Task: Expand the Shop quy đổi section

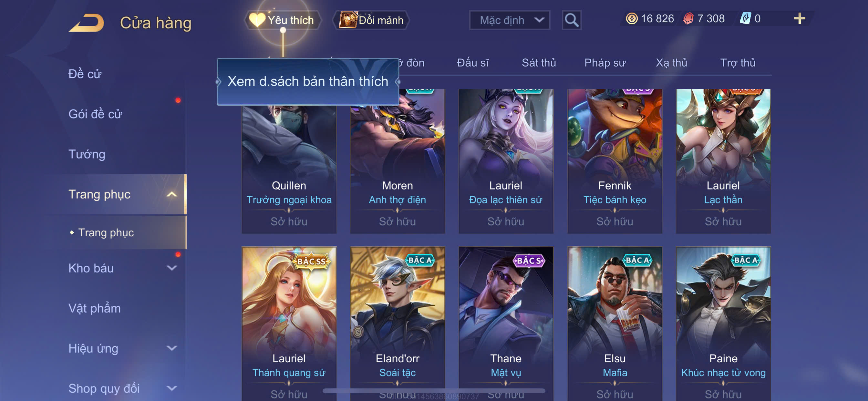Action: coord(172,388)
